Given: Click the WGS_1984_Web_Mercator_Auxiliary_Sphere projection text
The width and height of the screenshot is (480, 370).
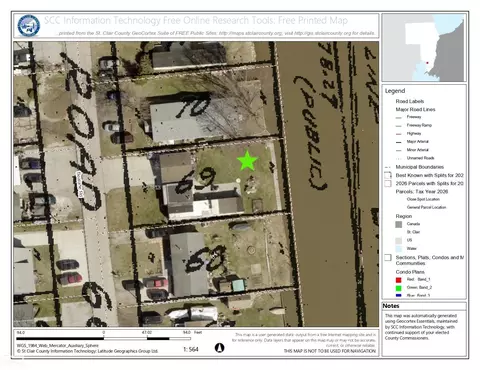Looking at the screenshot, I should tap(58, 346).
